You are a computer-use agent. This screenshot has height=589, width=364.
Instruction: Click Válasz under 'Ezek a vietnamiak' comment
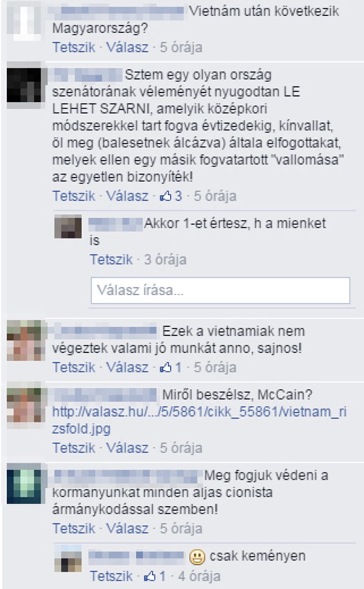coord(127,367)
